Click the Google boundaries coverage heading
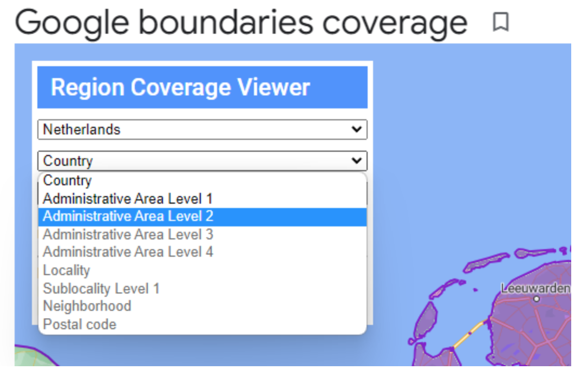Screen dimensions: 588x383 (241, 23)
